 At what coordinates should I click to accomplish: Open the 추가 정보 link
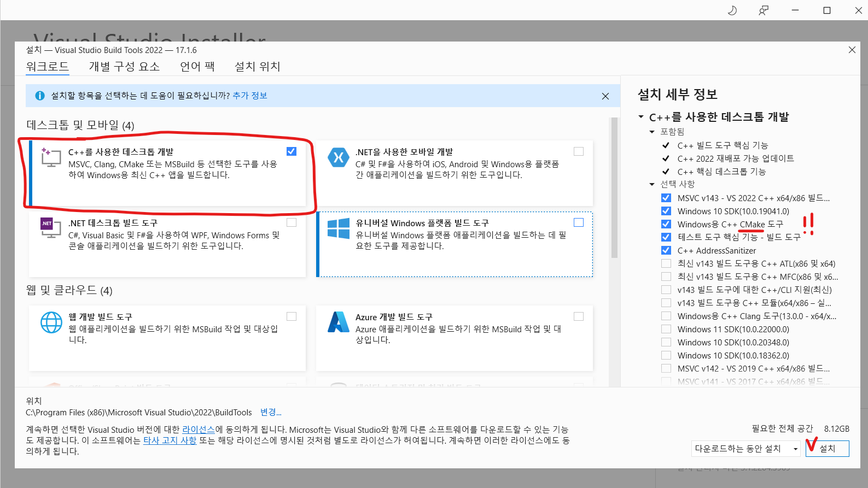(250, 96)
